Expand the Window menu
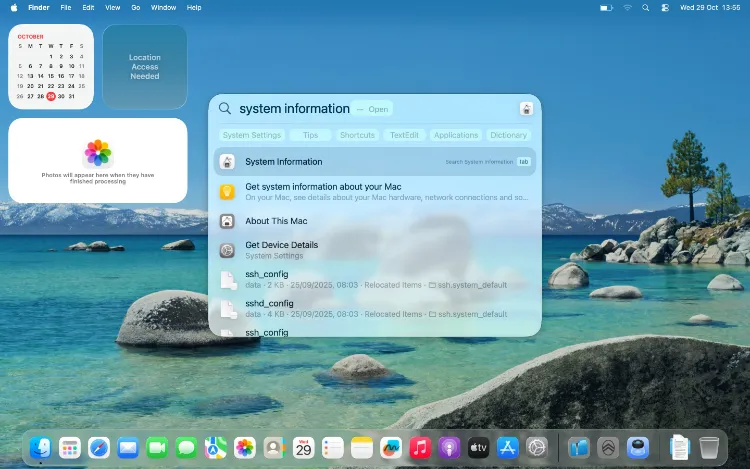 point(163,7)
